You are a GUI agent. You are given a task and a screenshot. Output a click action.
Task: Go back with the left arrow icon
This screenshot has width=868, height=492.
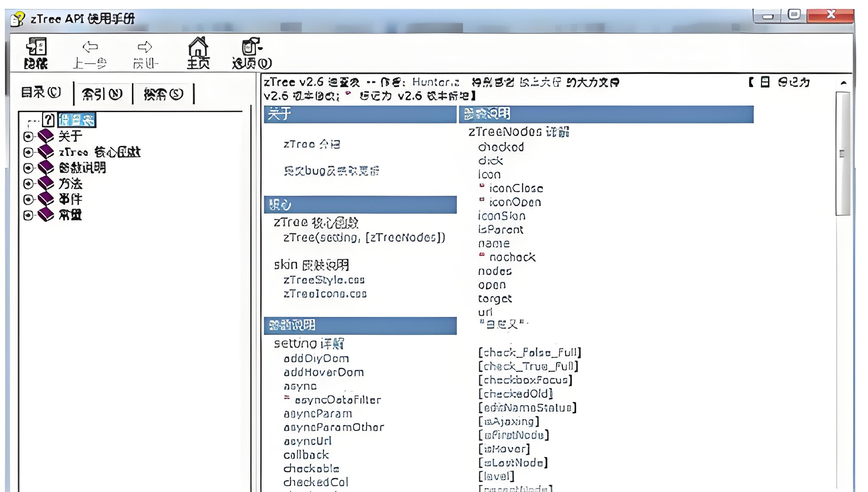pyautogui.click(x=90, y=47)
